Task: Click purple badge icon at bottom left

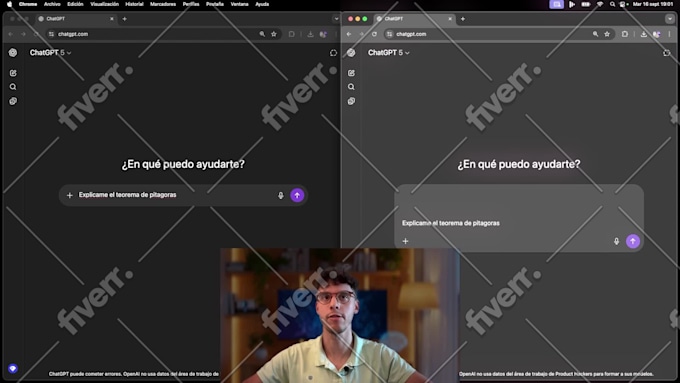Action: pyautogui.click(x=13, y=369)
